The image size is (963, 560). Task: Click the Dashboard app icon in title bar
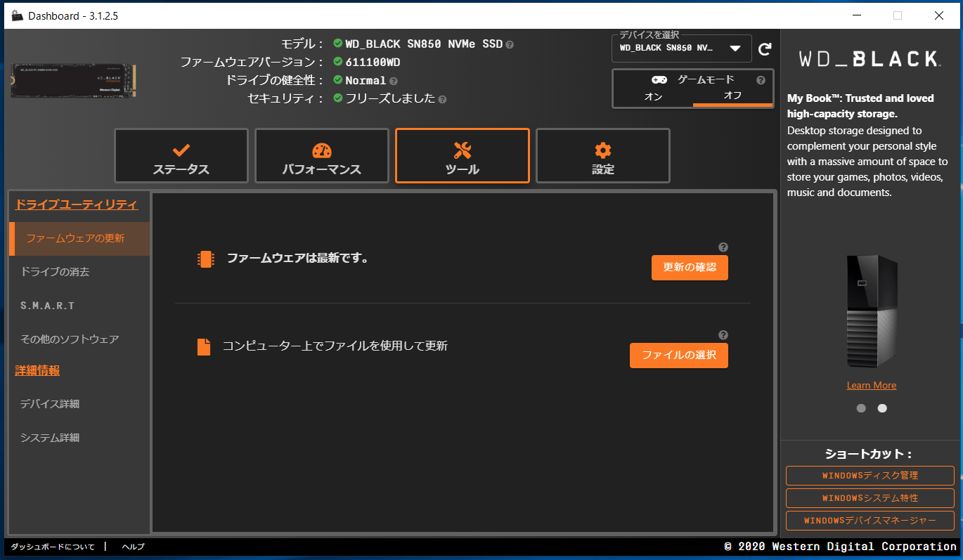[x=18, y=15]
